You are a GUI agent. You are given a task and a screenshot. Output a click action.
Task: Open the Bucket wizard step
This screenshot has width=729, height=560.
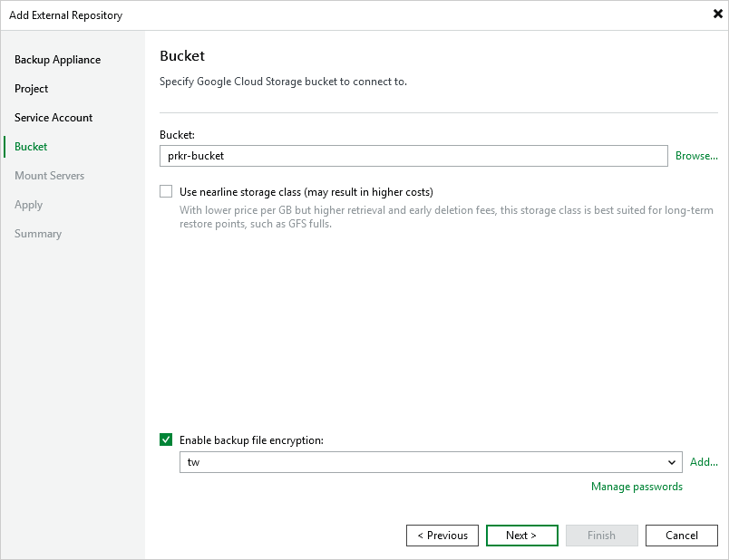pos(31,147)
